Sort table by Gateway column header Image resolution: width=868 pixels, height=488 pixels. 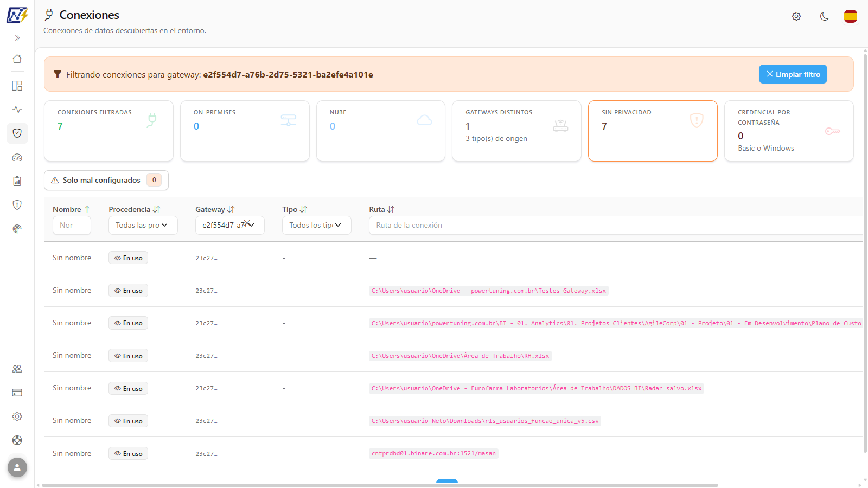pyautogui.click(x=215, y=209)
